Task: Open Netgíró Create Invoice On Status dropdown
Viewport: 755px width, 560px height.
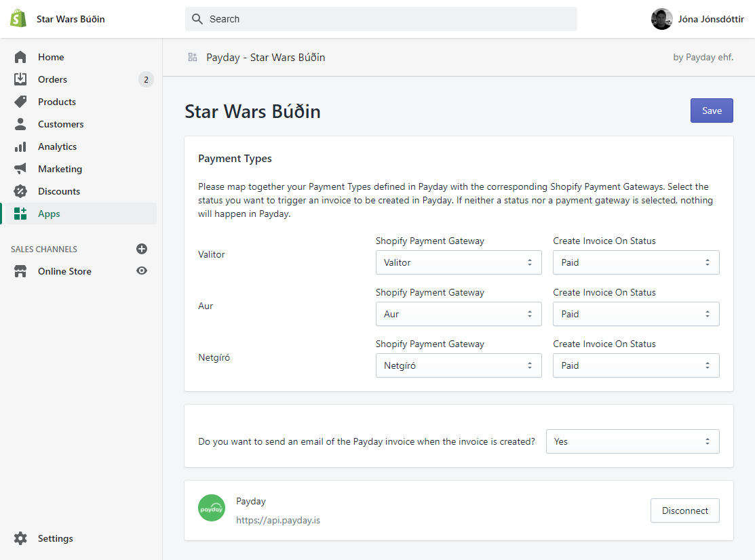Action: (x=636, y=365)
